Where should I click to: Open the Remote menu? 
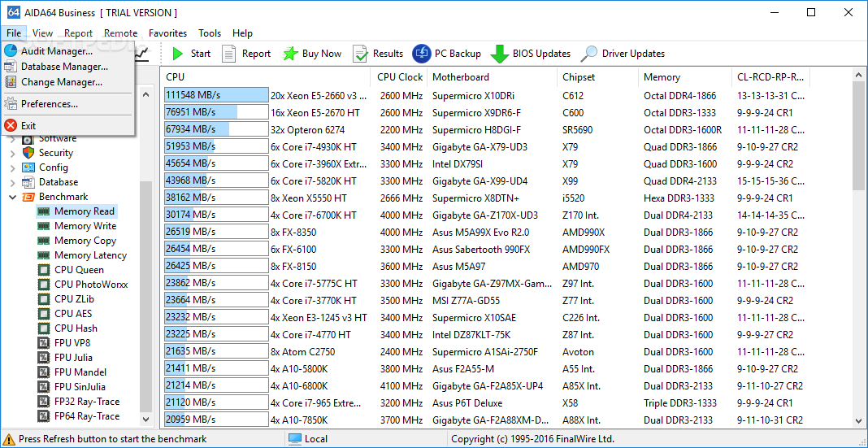[x=120, y=33]
